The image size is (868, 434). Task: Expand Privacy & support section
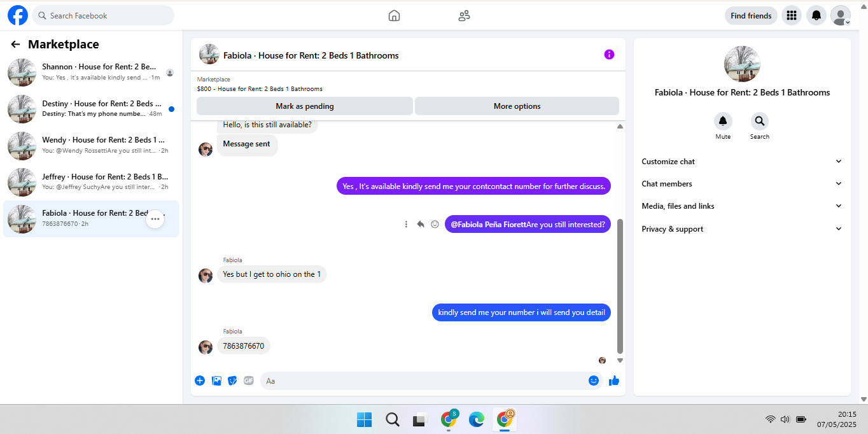coord(741,229)
